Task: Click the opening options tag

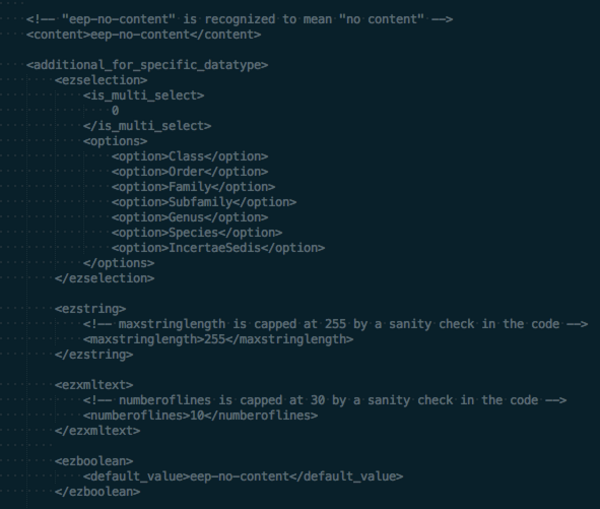Action: pos(115,141)
